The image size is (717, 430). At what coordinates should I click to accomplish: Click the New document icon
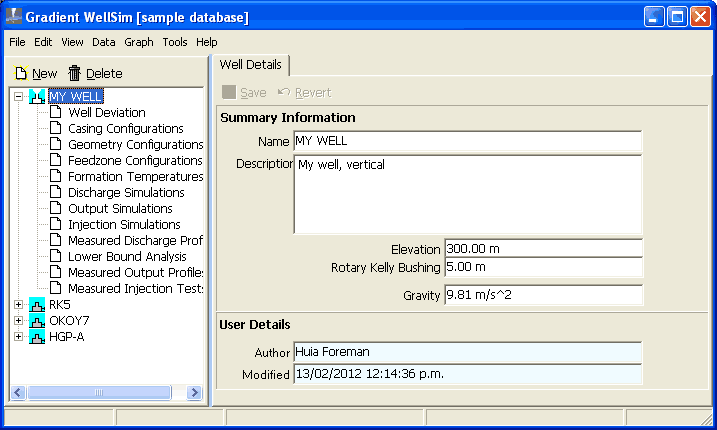click(x=21, y=73)
